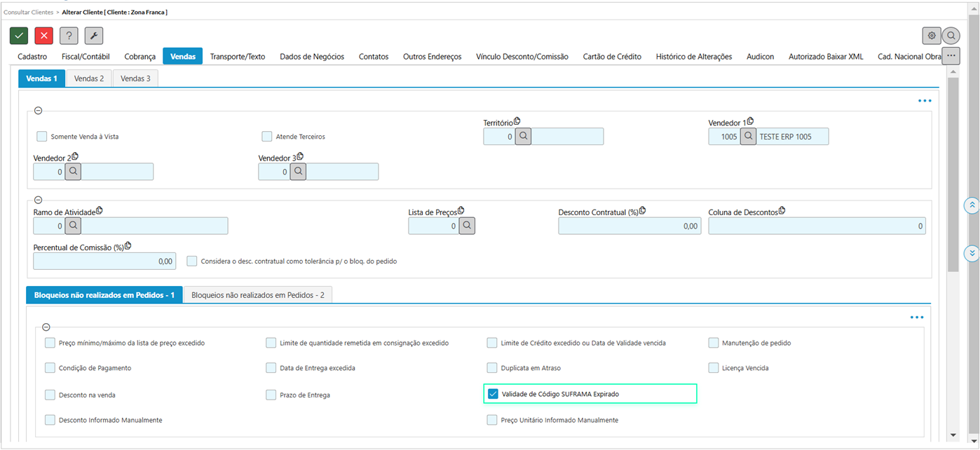Viewport: 980px width, 450px height.
Task: Click the red cancel X button
Action: 44,36
